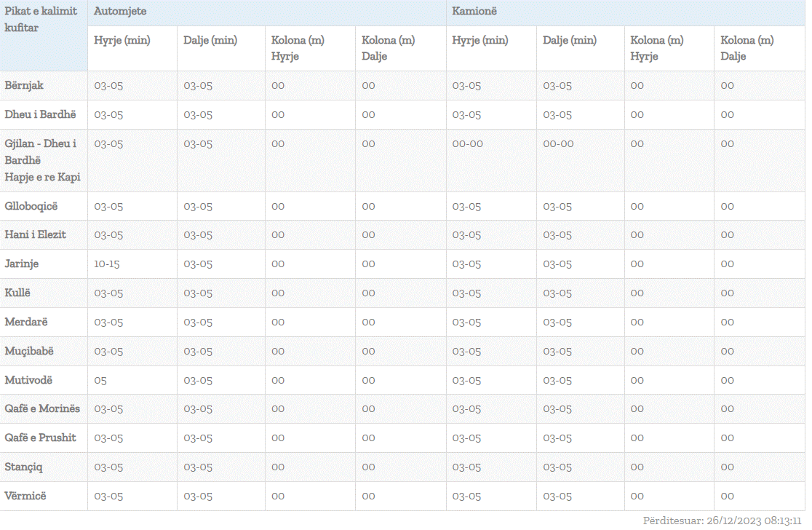Viewport: 812px width, 530px height.
Task: Click the Gjilan - Dheu i Bardhë row label
Action: (x=42, y=160)
